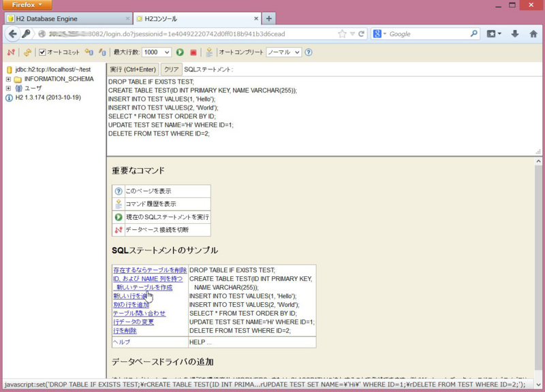This screenshot has width=545, height=392.
Task: Reload the page with refresh icon
Action: (362, 34)
